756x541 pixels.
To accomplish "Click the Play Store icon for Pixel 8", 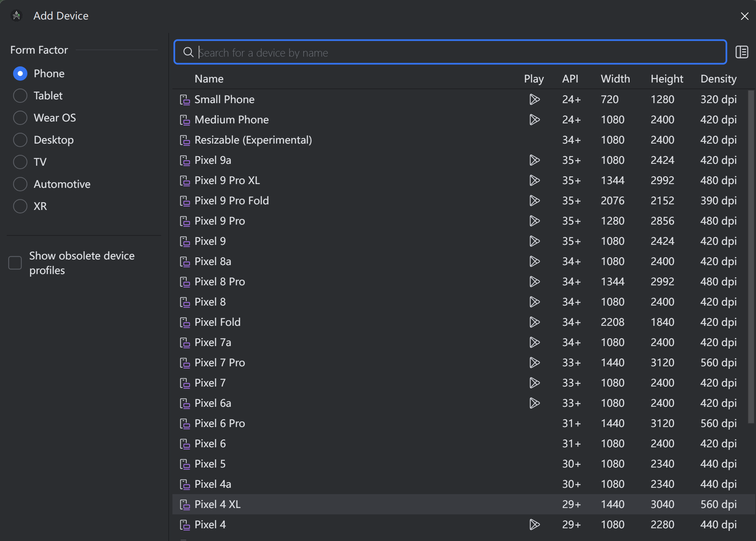I will 534,302.
